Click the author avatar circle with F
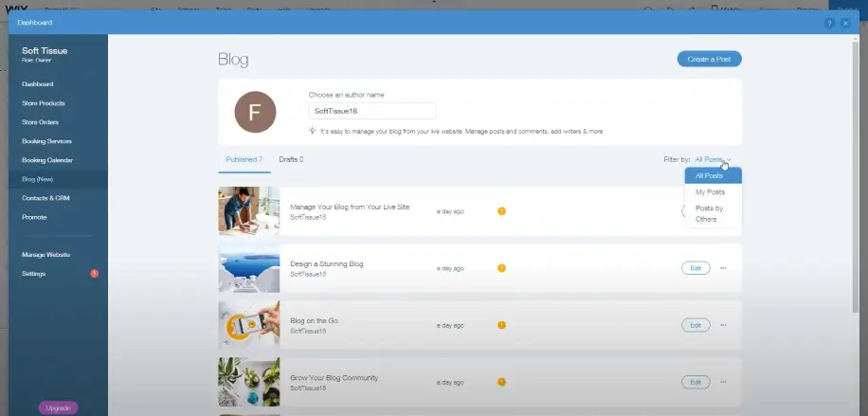This screenshot has height=416, width=868. click(255, 112)
